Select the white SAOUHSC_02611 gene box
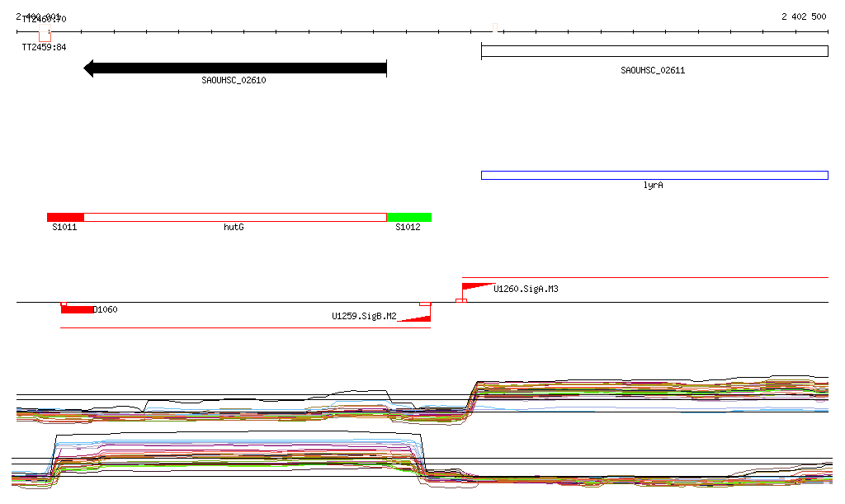The width and height of the screenshot is (845, 504). pos(654,51)
